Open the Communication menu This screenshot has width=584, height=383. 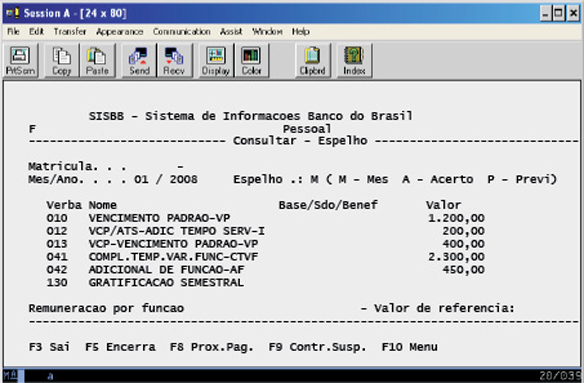pos(181,32)
